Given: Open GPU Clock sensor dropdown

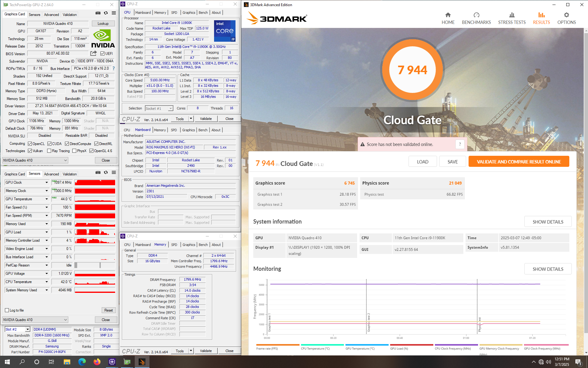Looking at the screenshot, I should point(47,182).
